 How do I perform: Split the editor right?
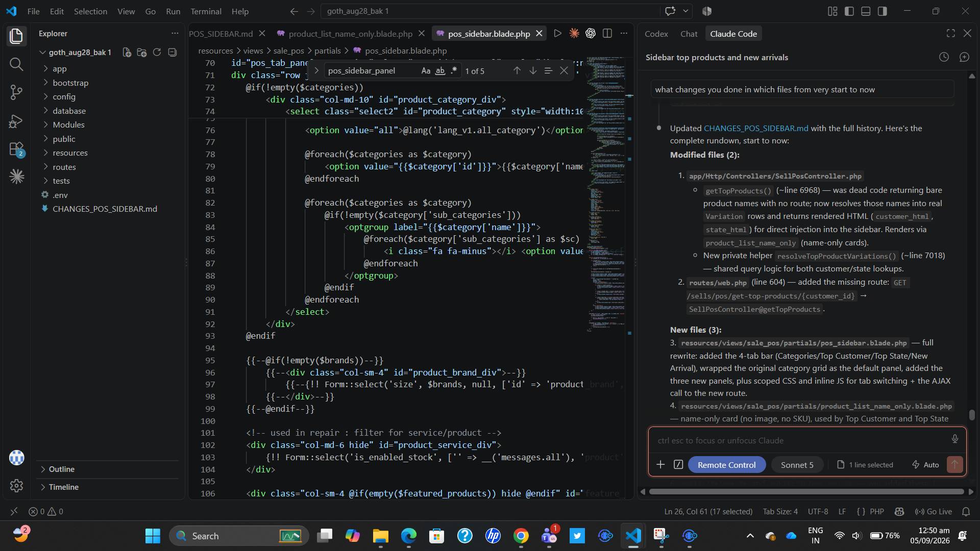point(607,34)
